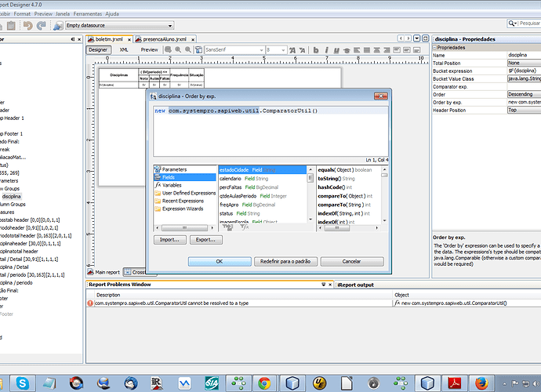Switch to the XML view
The width and height of the screenshot is (541, 392).
coord(124,49)
